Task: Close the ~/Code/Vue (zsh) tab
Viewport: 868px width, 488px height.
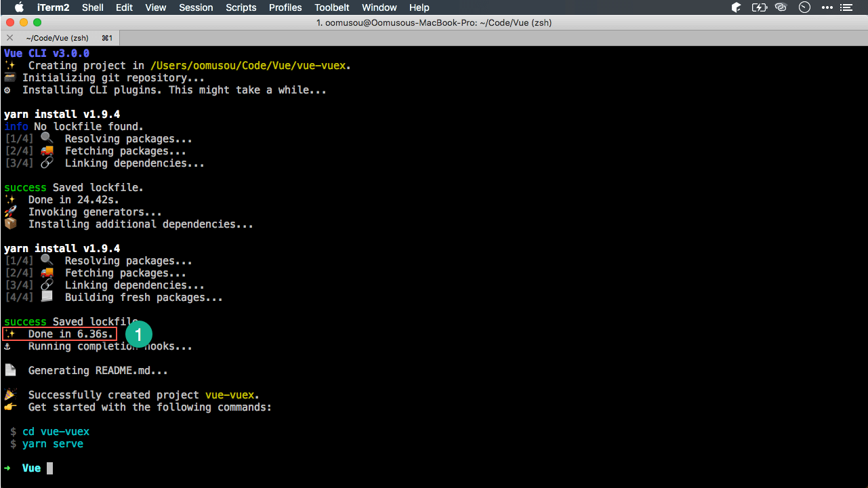Action: pos(9,38)
